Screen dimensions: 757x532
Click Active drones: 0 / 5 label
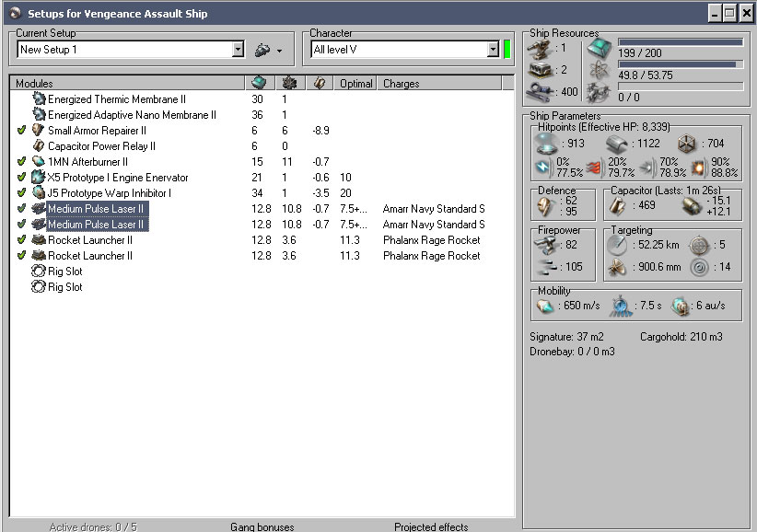pos(93,526)
